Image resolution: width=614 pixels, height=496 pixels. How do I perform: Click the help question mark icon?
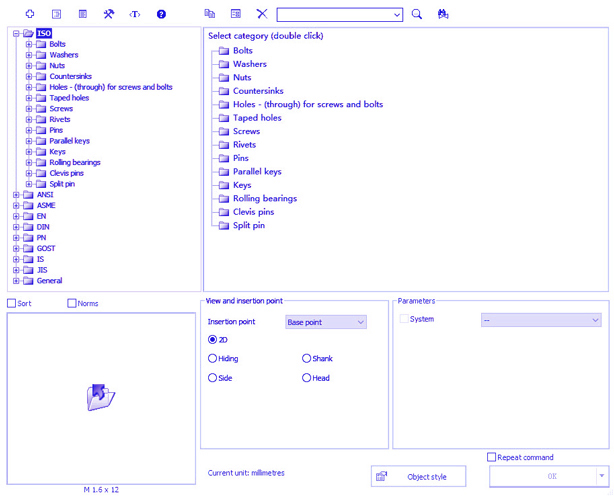click(161, 14)
